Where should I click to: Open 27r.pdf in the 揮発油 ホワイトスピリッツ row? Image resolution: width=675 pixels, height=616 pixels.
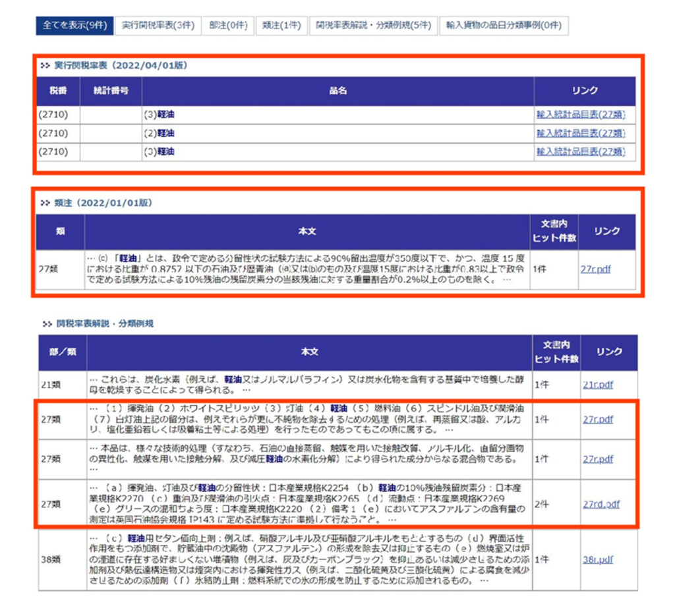(x=598, y=419)
